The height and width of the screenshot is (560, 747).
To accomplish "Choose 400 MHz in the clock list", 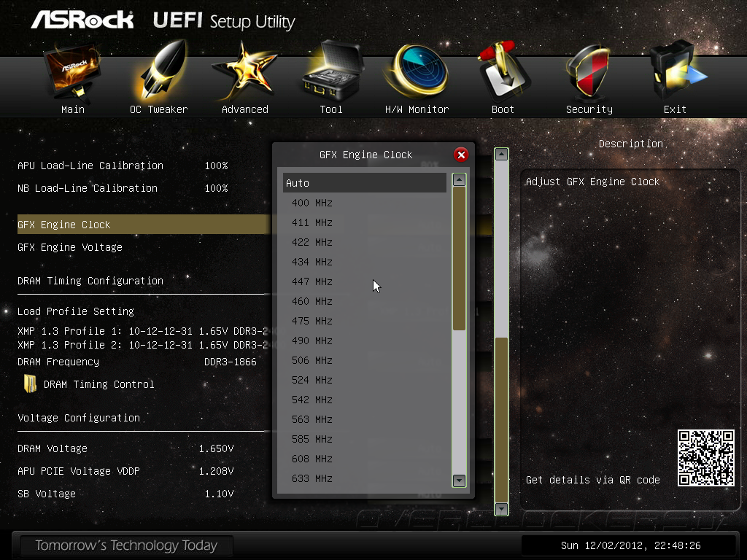I will [x=365, y=203].
